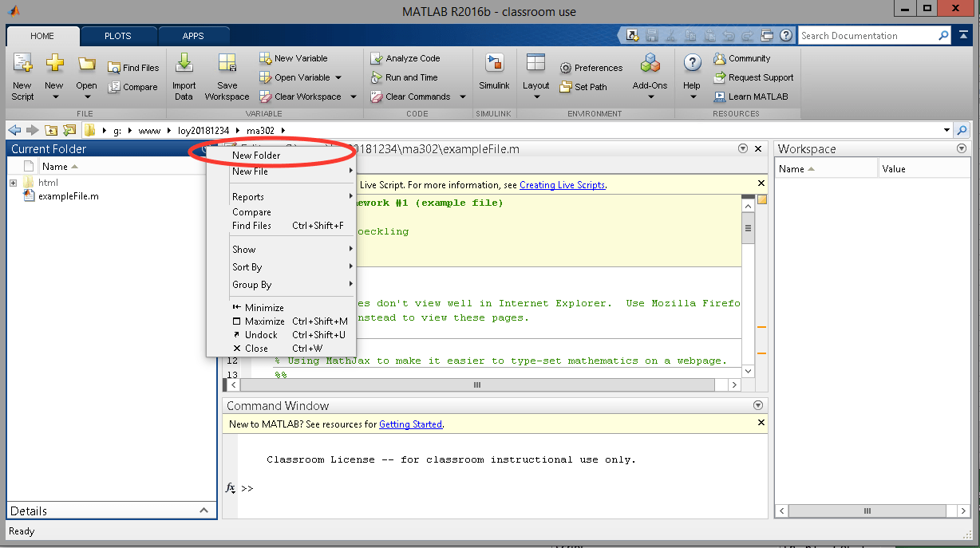Screen dimensions: 980x548
Task: Click magnifier in Search Documentation box
Action: point(944,35)
